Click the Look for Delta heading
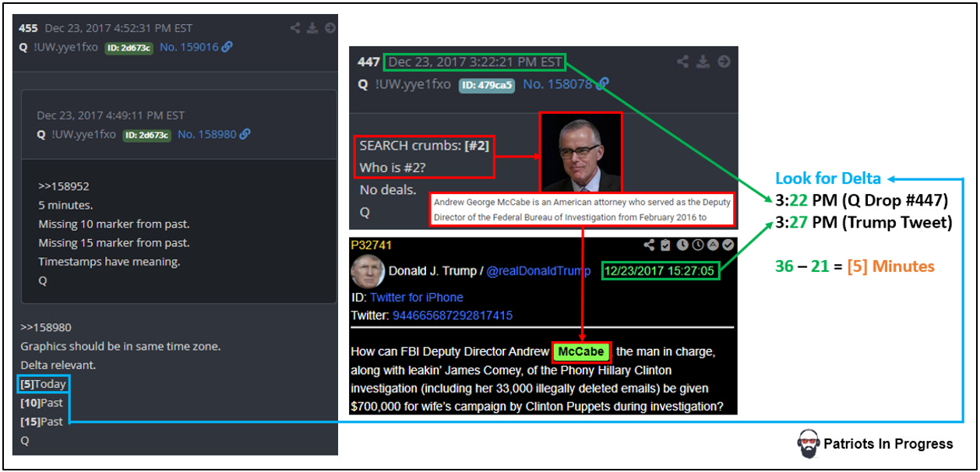The height and width of the screenshot is (472, 980). click(828, 178)
